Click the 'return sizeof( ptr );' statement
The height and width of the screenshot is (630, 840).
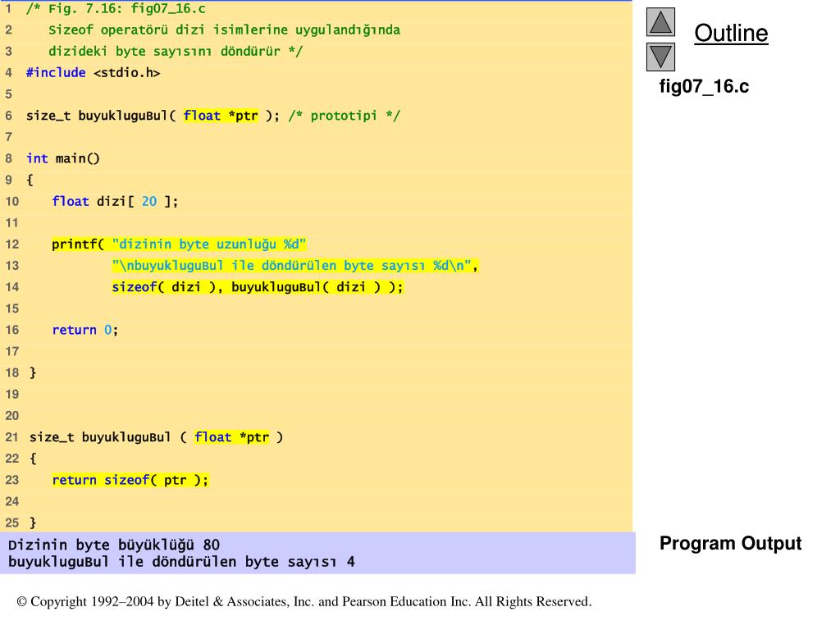tap(130, 480)
